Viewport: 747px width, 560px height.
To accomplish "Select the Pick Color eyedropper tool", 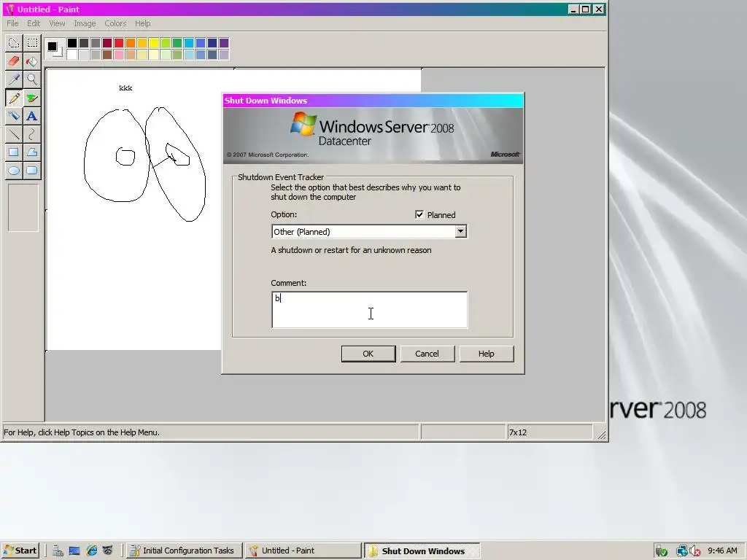I will (x=14, y=79).
